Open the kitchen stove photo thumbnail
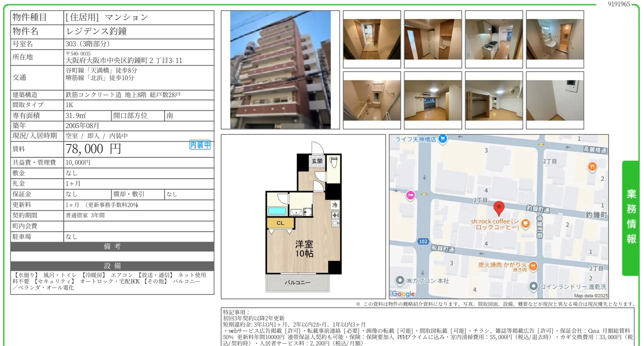Screen dimensions: 644x346 coord(494,39)
